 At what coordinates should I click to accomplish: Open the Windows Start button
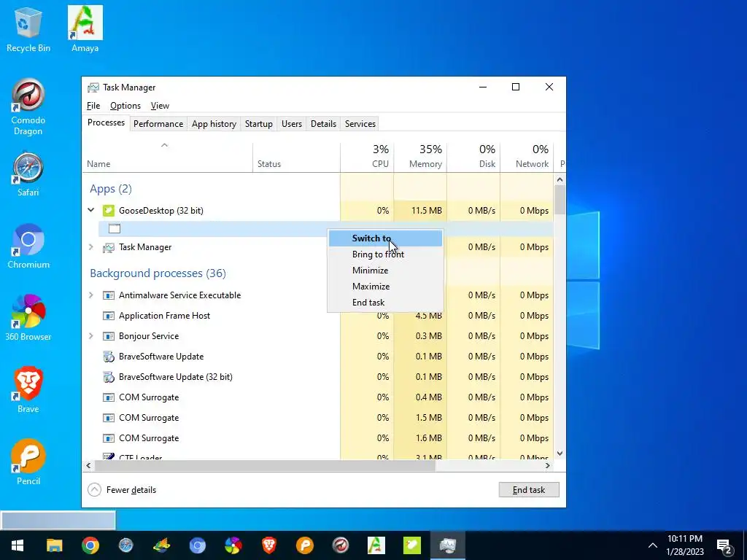point(18,545)
